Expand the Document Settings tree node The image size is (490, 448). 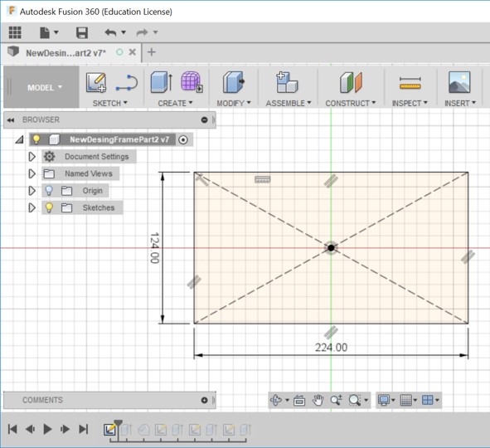(x=32, y=157)
